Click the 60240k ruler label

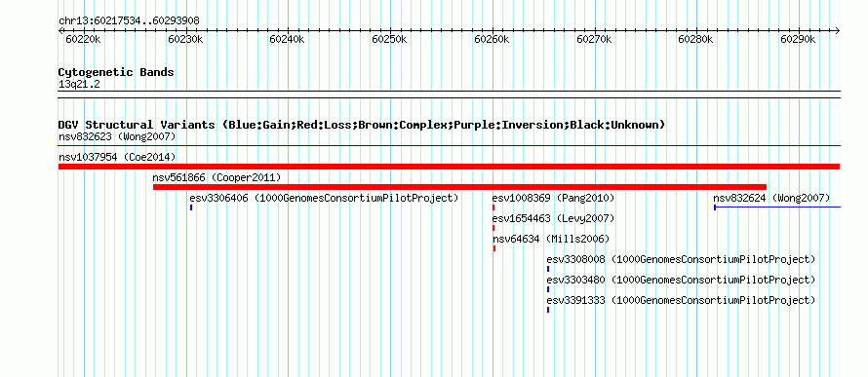coord(288,39)
